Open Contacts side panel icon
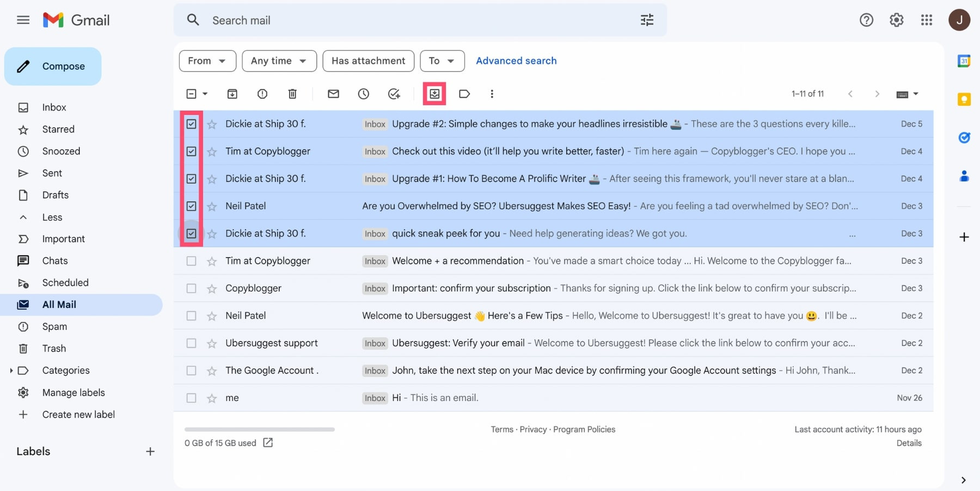 pos(964,176)
